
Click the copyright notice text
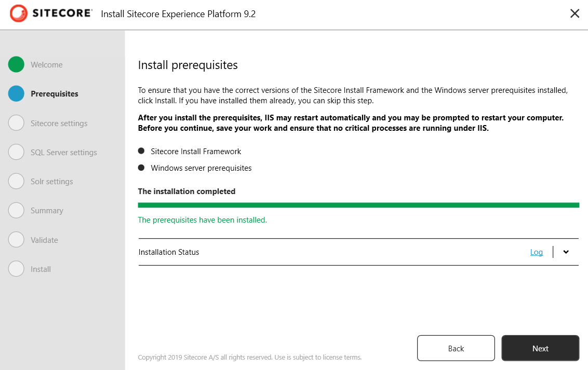point(250,357)
